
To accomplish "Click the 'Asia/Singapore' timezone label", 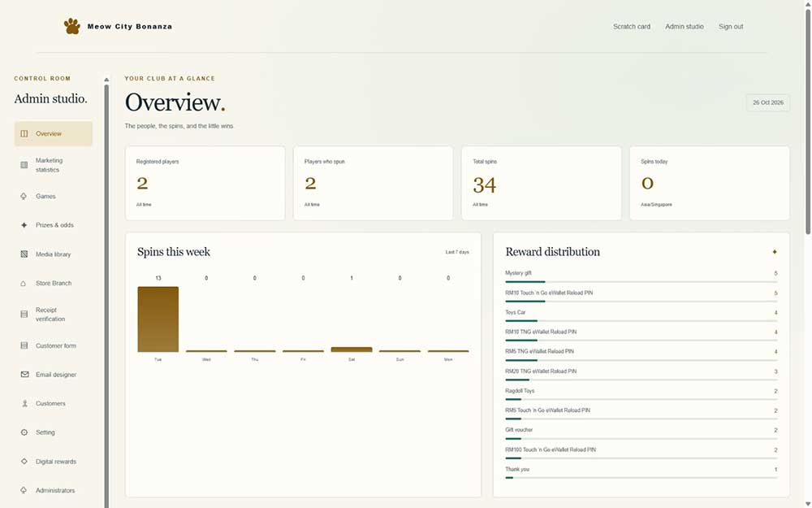I will pos(656,205).
